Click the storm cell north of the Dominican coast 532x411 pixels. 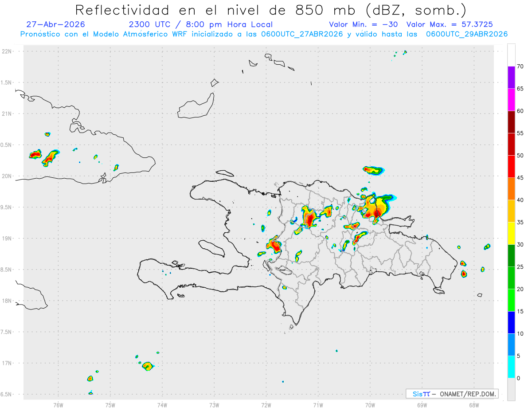(373, 170)
